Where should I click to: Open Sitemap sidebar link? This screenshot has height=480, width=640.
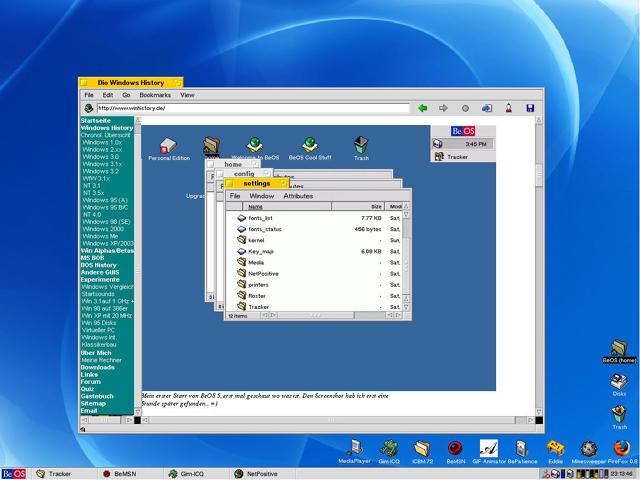[x=93, y=403]
